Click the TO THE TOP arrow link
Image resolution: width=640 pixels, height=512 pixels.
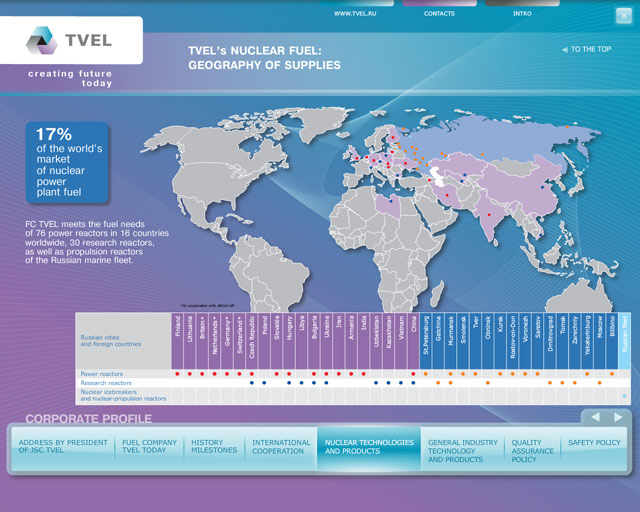tap(587, 49)
